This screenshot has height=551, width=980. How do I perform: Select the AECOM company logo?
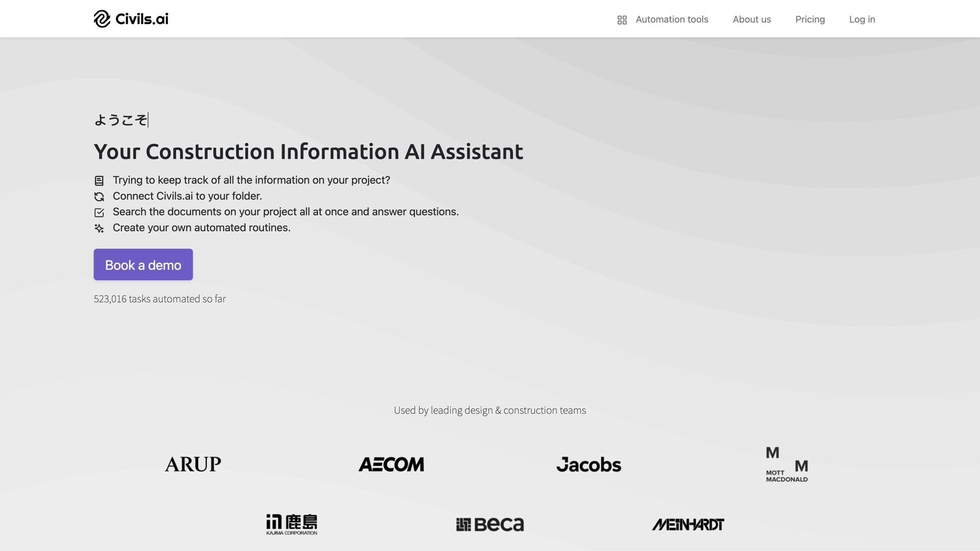coord(391,464)
